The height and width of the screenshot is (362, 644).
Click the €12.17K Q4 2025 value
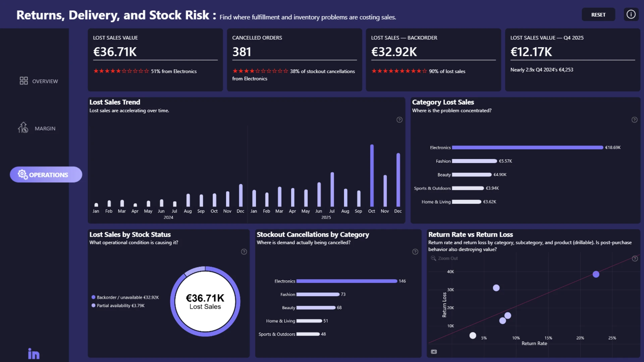pyautogui.click(x=531, y=52)
